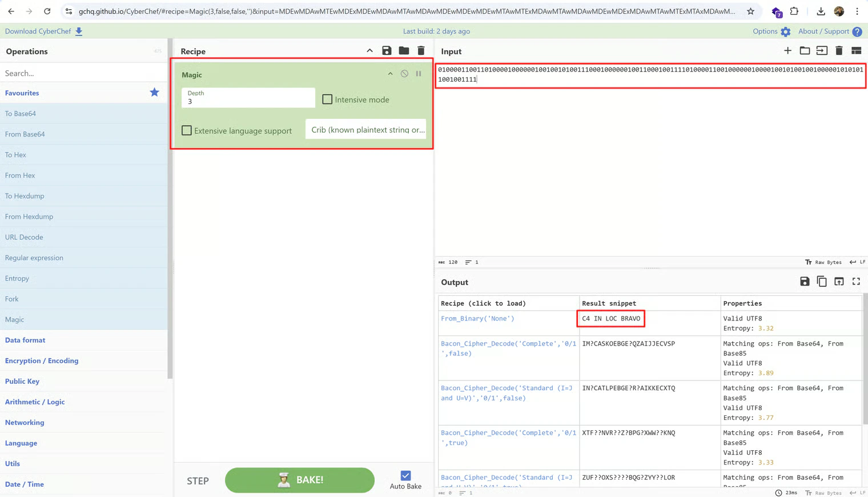Image resolution: width=868 pixels, height=497 pixels.
Task: Open file as input icon
Action: pos(822,51)
